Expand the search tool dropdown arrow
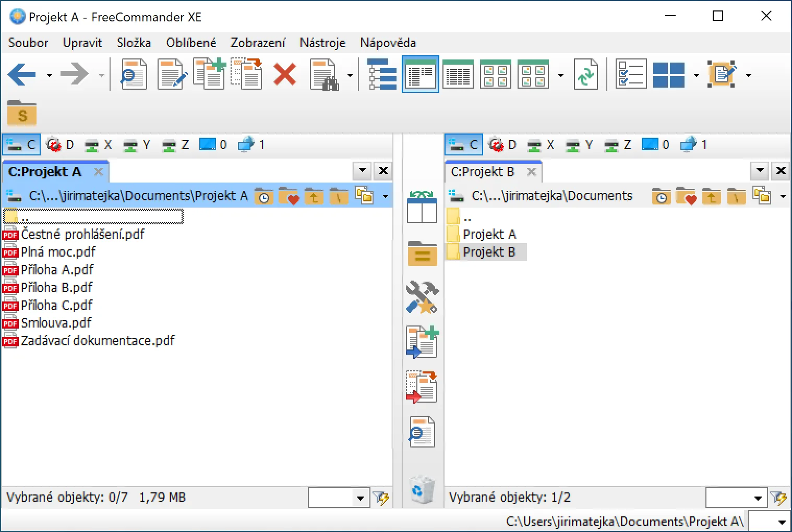This screenshot has height=532, width=792. coord(350,76)
